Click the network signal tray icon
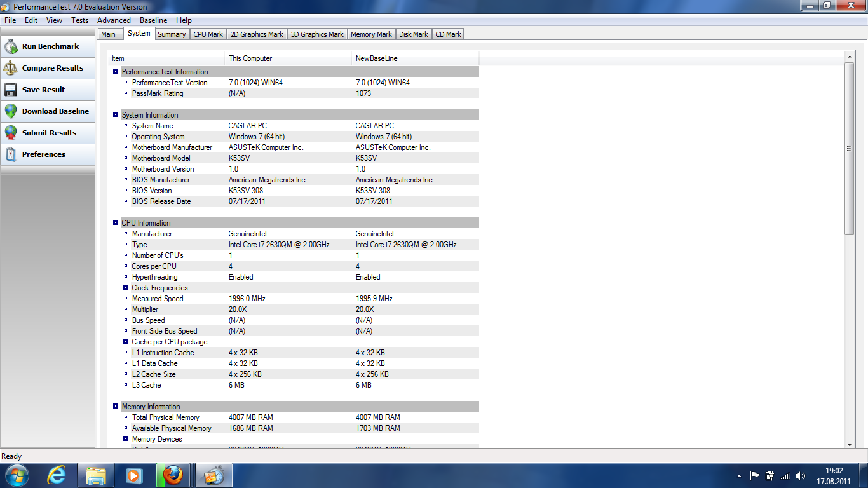868x488 pixels. (785, 475)
